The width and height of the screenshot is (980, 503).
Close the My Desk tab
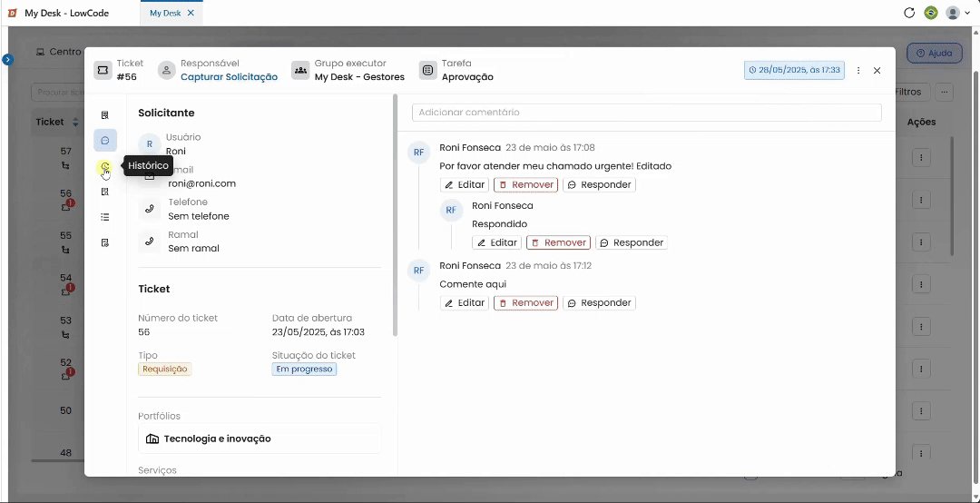pos(191,13)
